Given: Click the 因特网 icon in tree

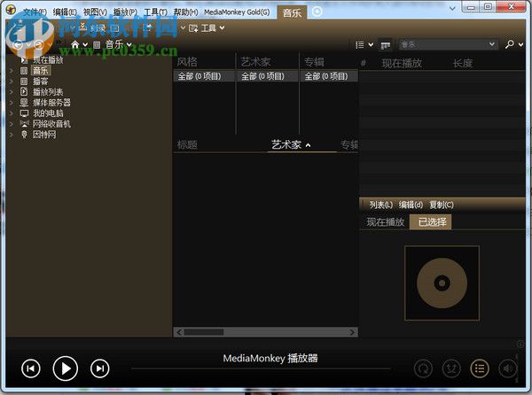Looking at the screenshot, I should (24, 135).
